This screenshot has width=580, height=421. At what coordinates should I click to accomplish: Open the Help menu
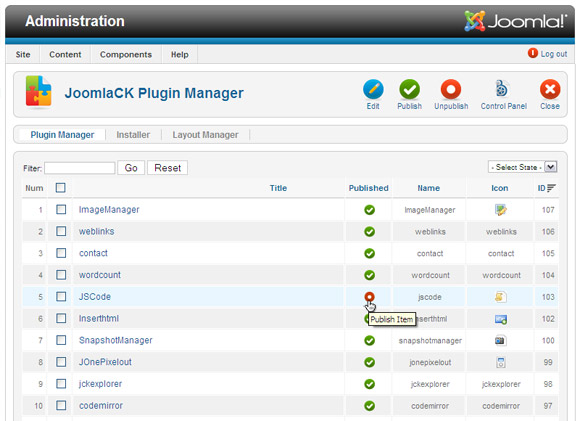point(179,54)
